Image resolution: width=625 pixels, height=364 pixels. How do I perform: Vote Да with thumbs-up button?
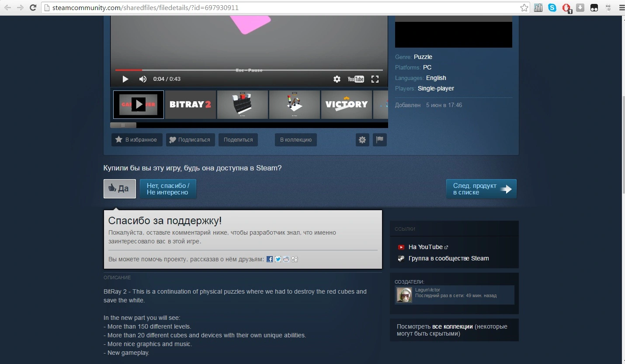pos(120,189)
